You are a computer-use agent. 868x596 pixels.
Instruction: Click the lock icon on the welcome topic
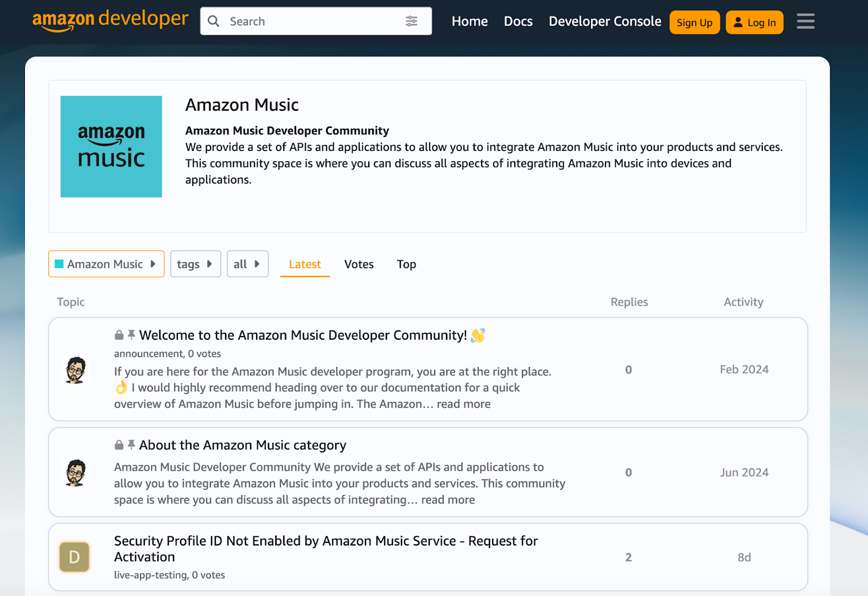118,335
